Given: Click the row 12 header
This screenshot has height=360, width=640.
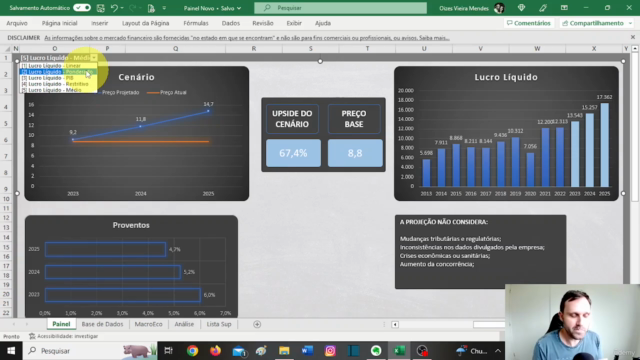Looking at the screenshot, I should (6, 218).
